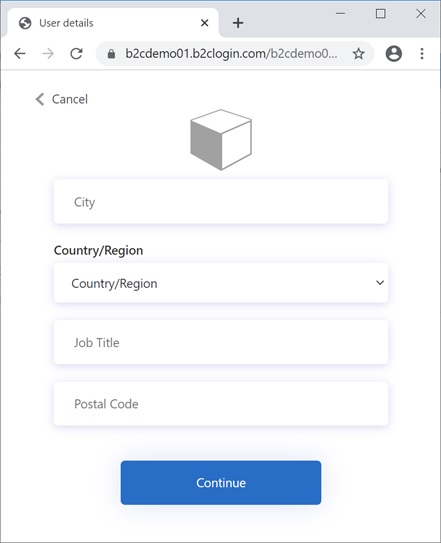Image resolution: width=441 pixels, height=543 pixels.
Task: Click the padlock site security icon
Action: (111, 54)
